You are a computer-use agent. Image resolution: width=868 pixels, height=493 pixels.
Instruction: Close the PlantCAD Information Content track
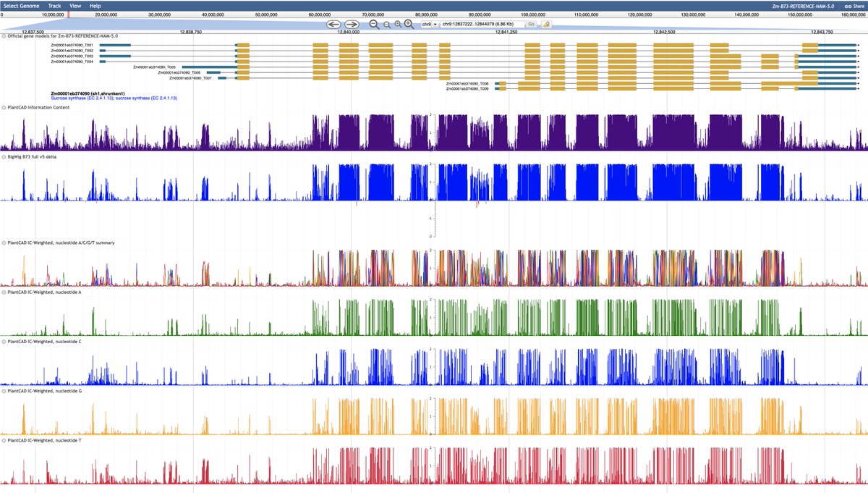(4, 108)
